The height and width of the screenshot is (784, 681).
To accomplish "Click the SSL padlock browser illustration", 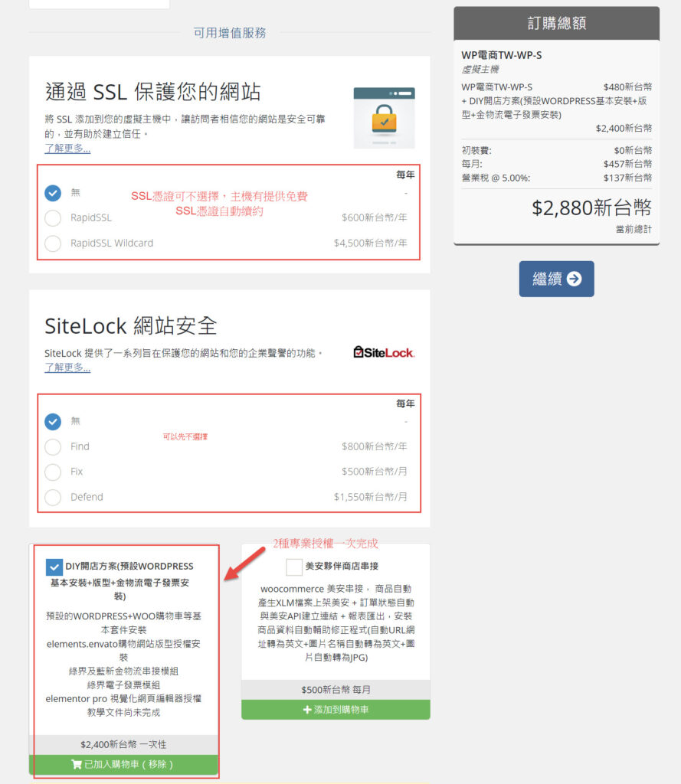I will tap(384, 118).
